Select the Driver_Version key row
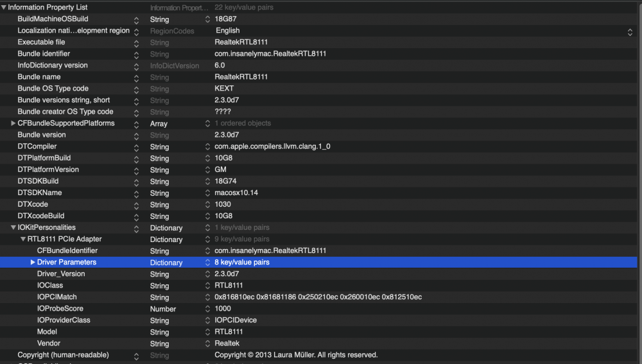Image resolution: width=642 pixels, height=364 pixels. (x=61, y=274)
